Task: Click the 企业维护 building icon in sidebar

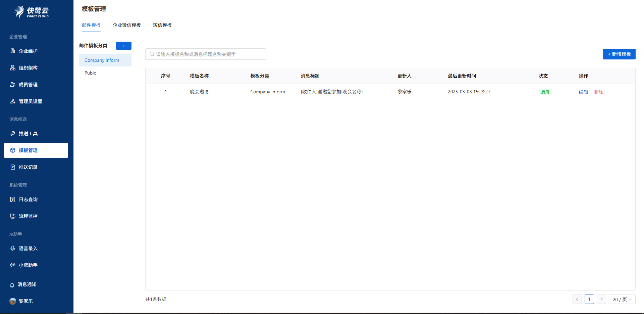Action: tap(13, 51)
